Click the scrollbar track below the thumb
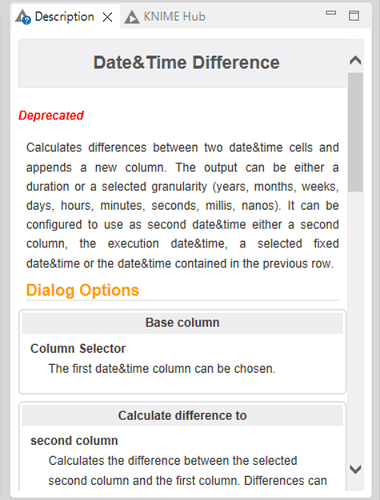380x500 pixels. point(355,327)
